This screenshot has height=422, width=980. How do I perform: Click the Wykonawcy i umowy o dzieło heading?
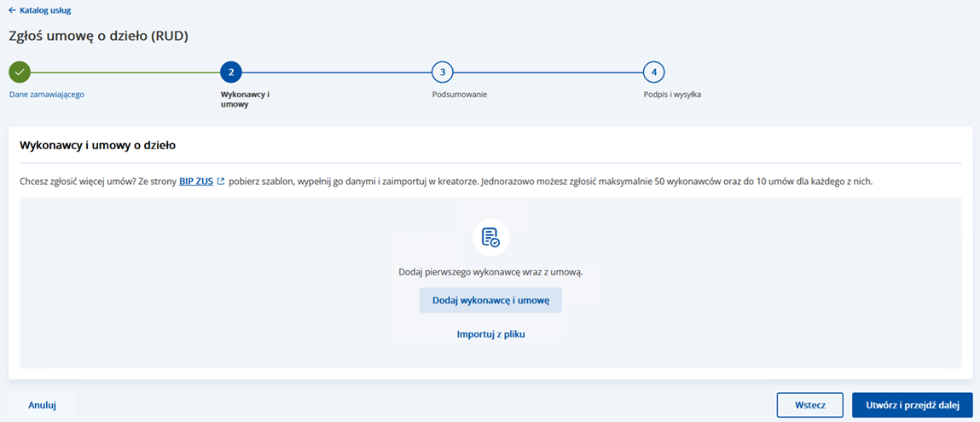[97, 145]
